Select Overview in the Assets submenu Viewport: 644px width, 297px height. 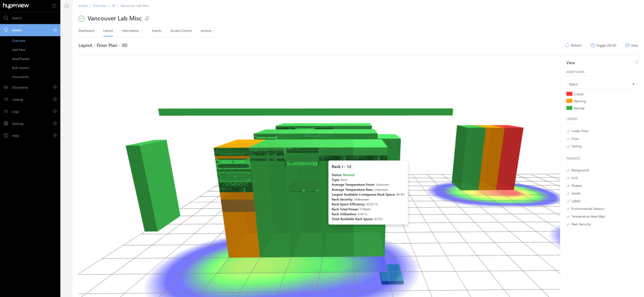(x=19, y=41)
